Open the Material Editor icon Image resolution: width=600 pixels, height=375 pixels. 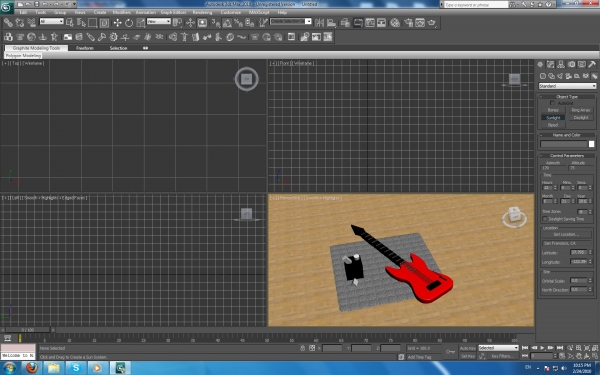[x=395, y=23]
